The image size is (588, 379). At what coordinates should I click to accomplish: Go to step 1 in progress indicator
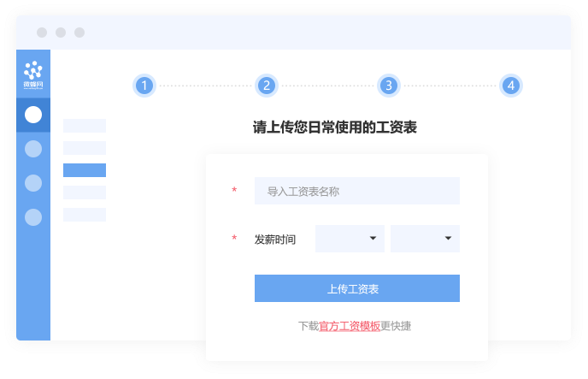[144, 86]
